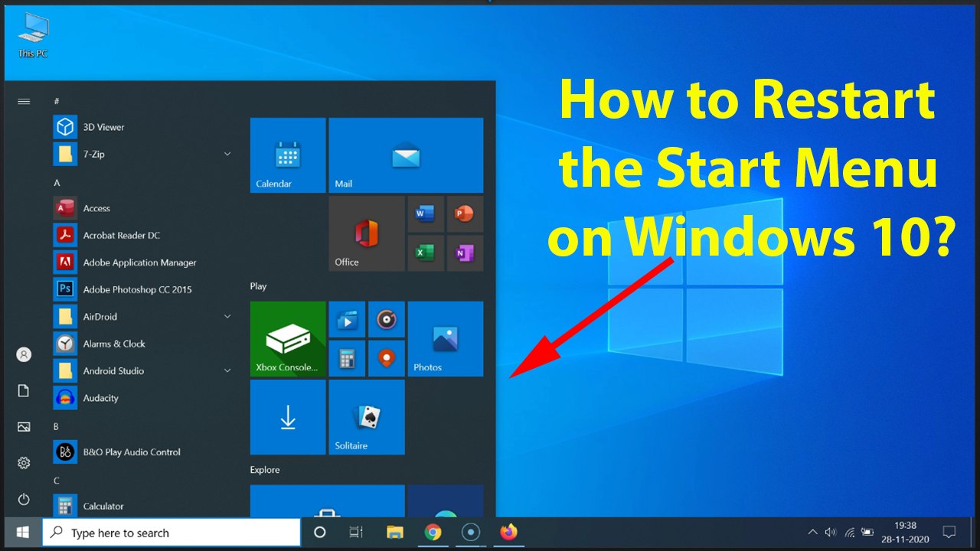The height and width of the screenshot is (551, 980).
Task: Launch the Office tile
Action: pos(367,233)
